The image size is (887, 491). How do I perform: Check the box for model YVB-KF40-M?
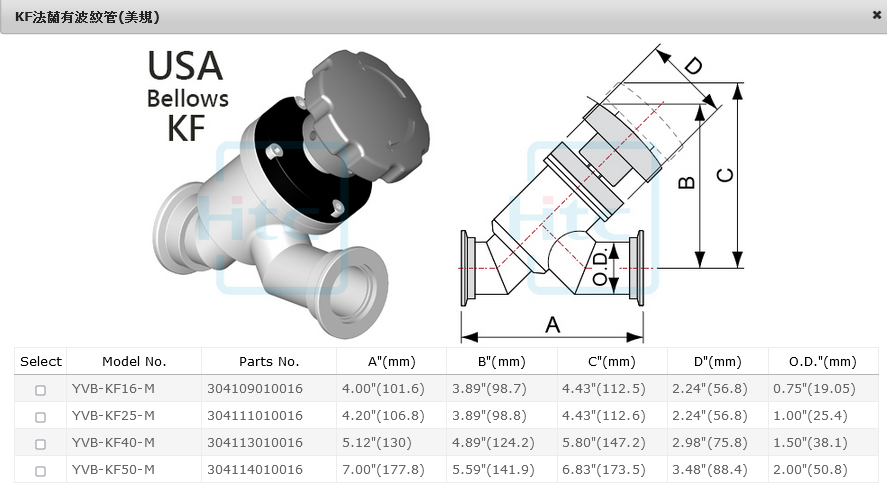coord(40,445)
